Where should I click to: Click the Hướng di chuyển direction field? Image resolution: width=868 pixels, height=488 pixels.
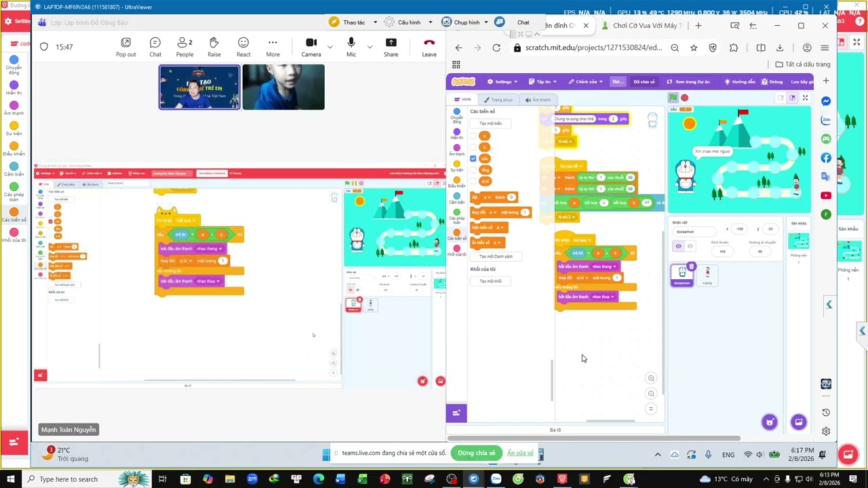coord(759,251)
